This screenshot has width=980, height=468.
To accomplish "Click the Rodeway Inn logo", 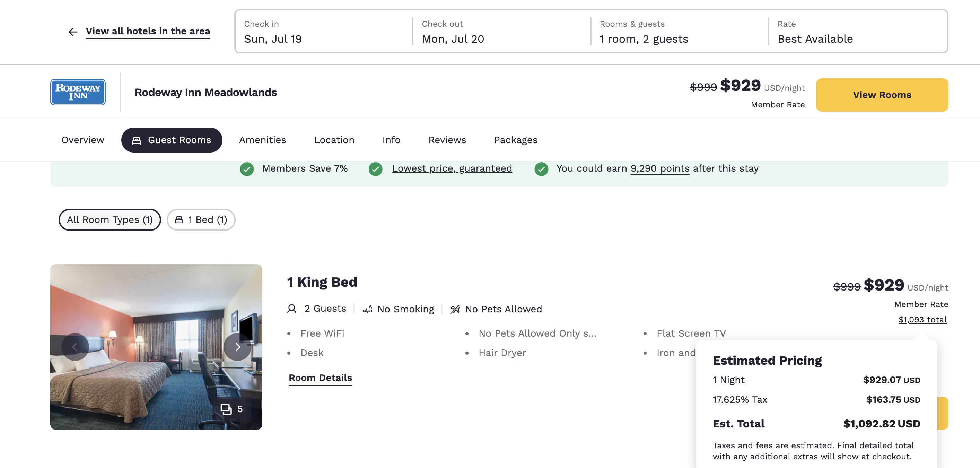I will [x=78, y=92].
